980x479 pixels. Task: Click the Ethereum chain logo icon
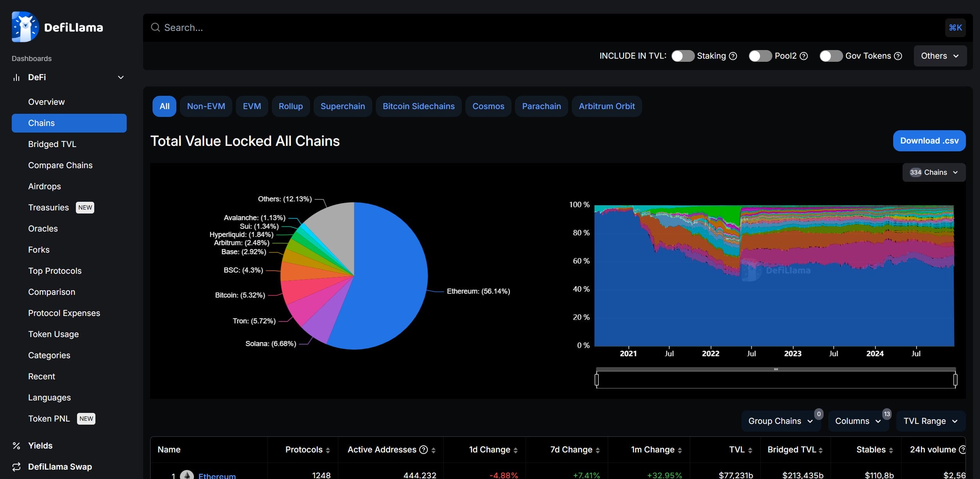(187, 475)
